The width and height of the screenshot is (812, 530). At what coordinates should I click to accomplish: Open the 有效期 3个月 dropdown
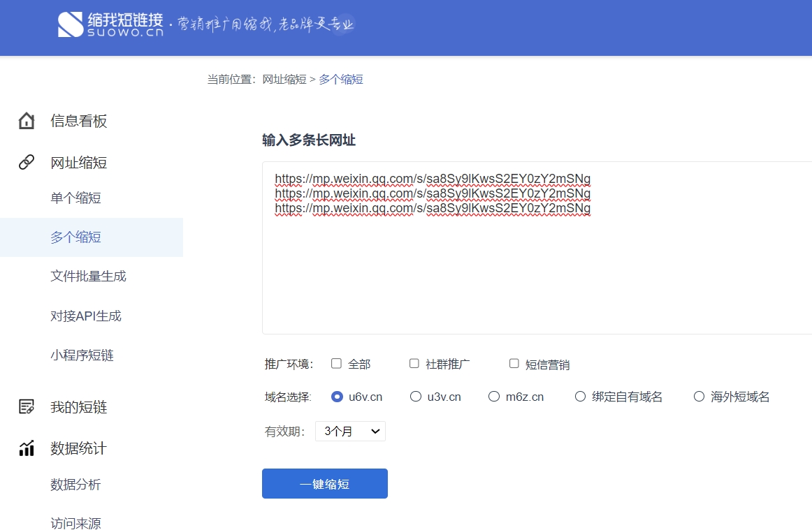click(x=350, y=432)
